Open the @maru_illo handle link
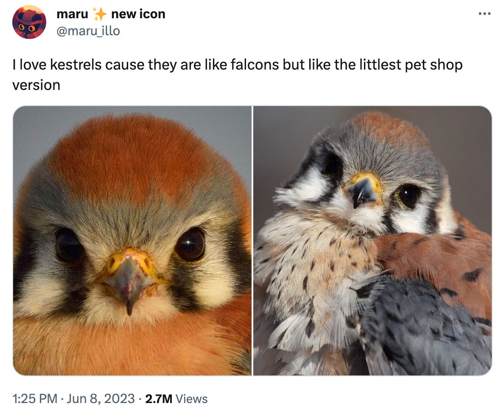The image size is (504, 420). (88, 31)
